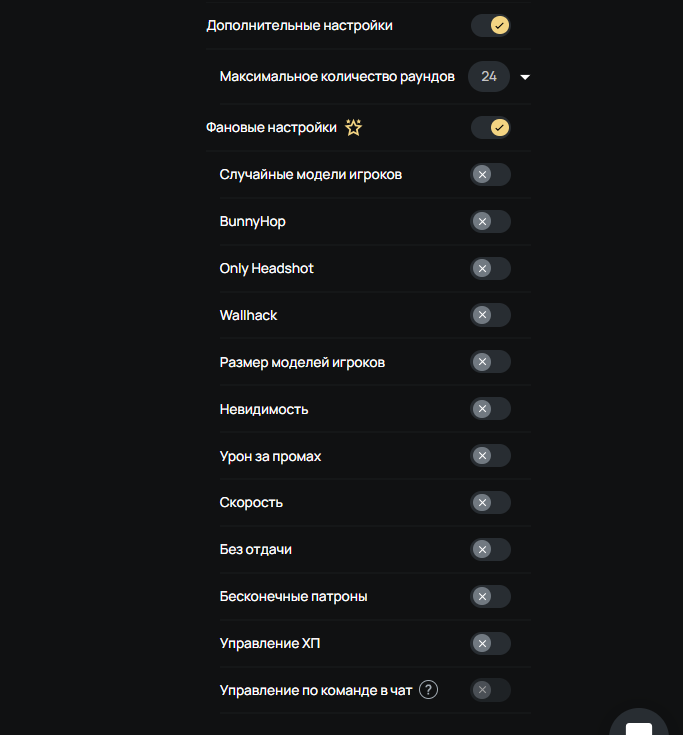Toggle Урон за промах on
683x735 pixels.
[491, 455]
